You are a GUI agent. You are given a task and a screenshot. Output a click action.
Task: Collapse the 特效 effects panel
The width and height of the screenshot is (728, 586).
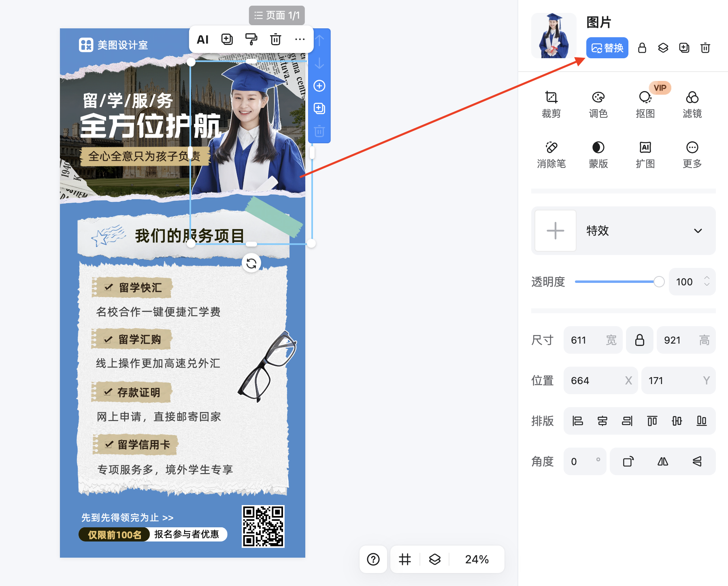[698, 231]
